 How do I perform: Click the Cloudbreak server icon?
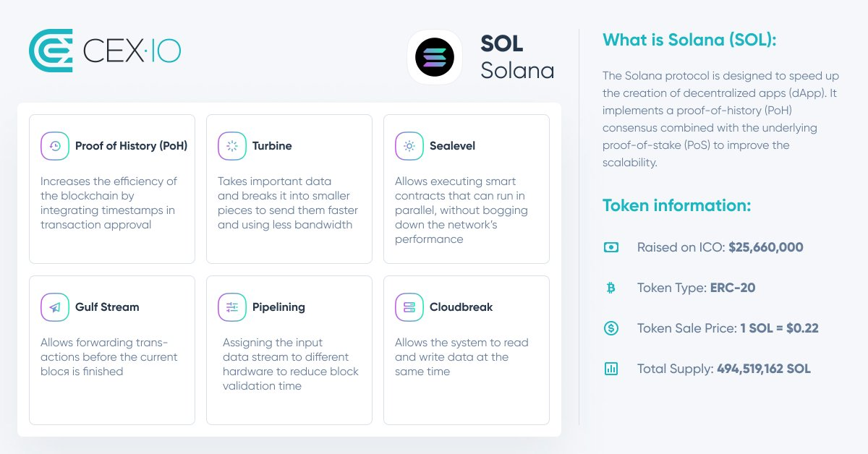tap(409, 307)
